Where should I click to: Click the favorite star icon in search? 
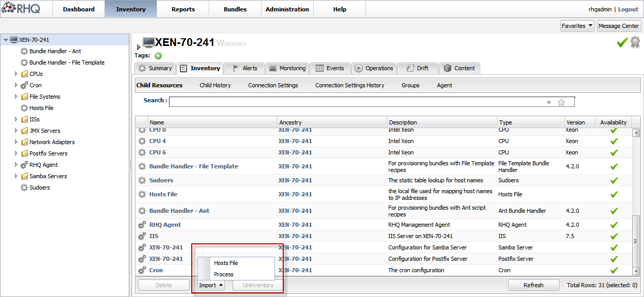tap(561, 102)
